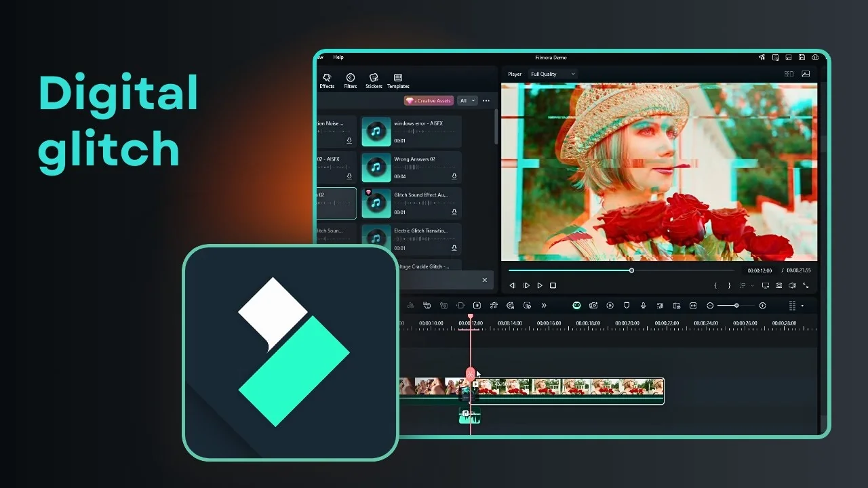Enable the green AI assistant toggle in the toolbar
The height and width of the screenshot is (488, 868).
click(576, 306)
